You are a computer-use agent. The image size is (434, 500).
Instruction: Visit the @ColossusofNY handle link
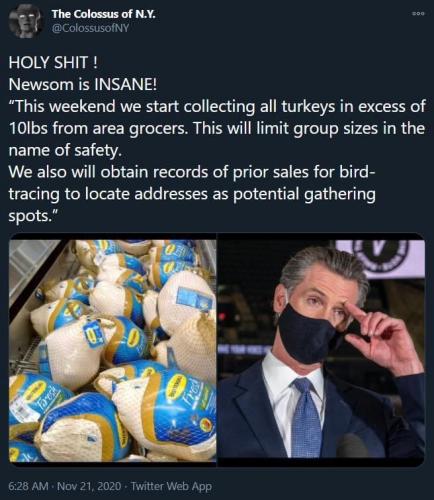click(90, 29)
